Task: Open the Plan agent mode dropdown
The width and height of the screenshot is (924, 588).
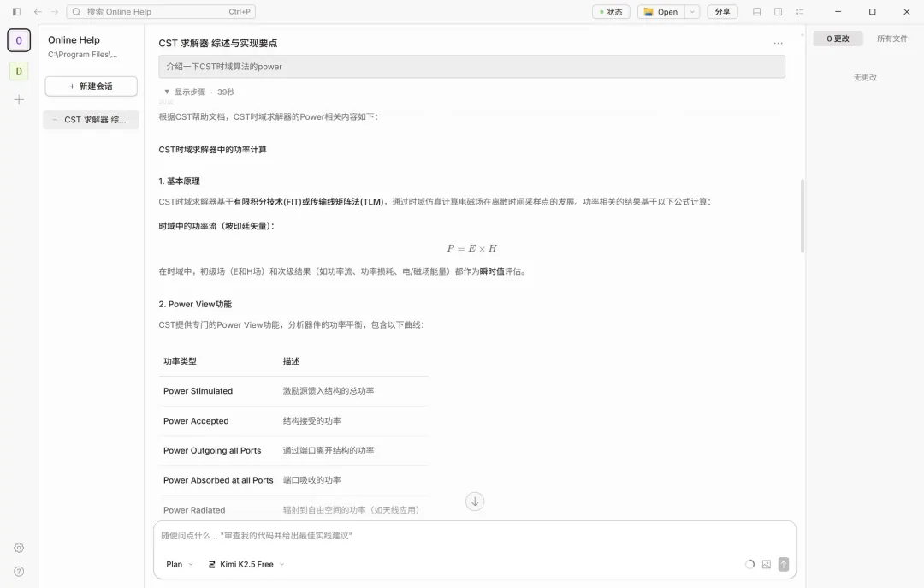Action: point(179,564)
